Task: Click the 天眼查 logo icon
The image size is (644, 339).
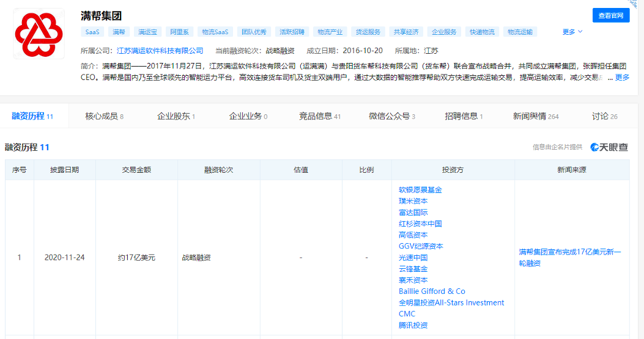Action: tap(609, 147)
